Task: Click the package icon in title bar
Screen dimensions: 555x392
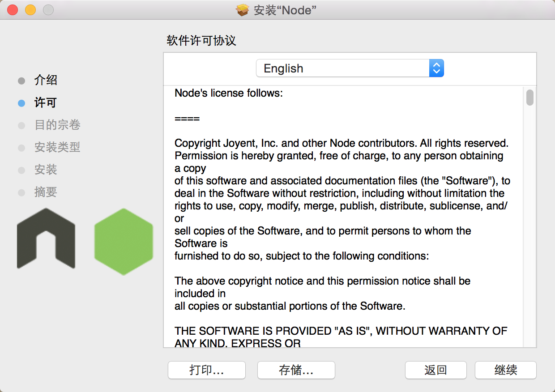Action: (242, 10)
